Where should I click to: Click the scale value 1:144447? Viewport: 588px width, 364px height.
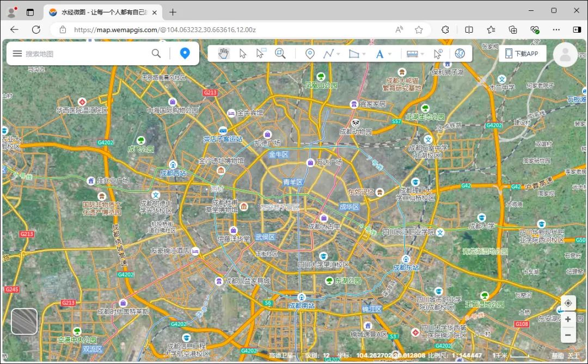coord(467,355)
